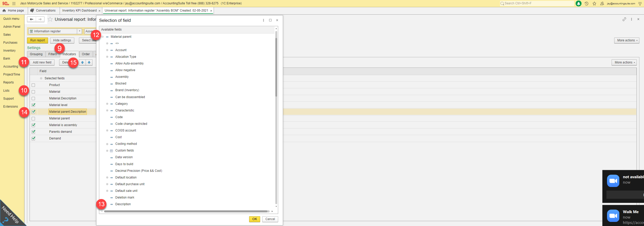The width and height of the screenshot is (644, 226).
Task: Maximize the Selection of field dialog
Action: pos(270,20)
